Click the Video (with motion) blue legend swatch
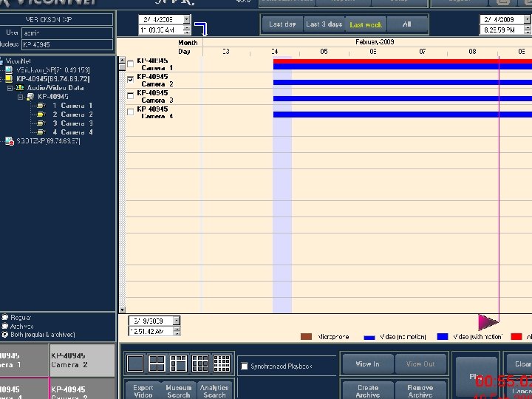532x399 pixels. click(443, 337)
